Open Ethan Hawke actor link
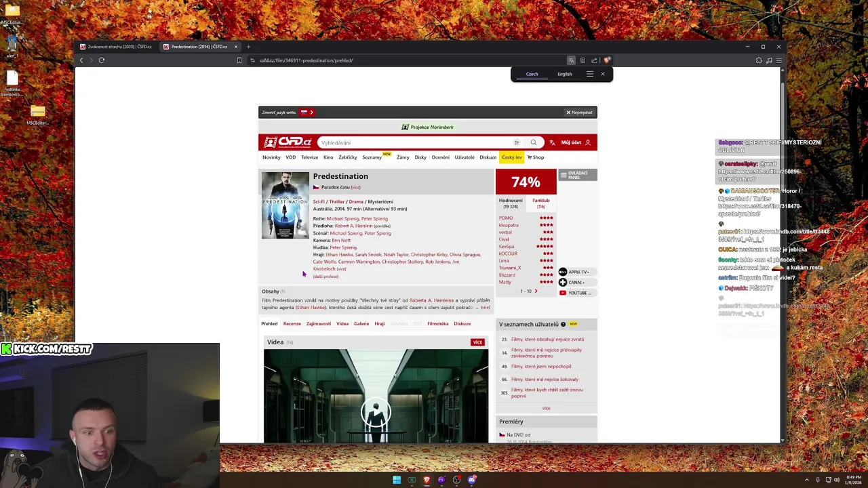 [x=339, y=255]
